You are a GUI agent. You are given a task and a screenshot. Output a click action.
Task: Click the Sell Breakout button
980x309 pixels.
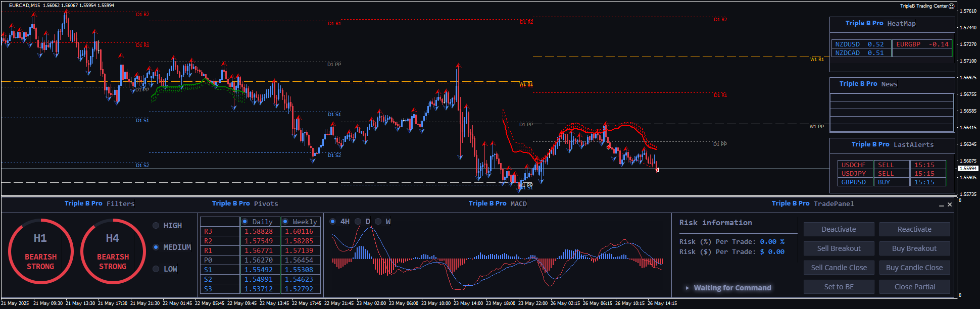(839, 248)
